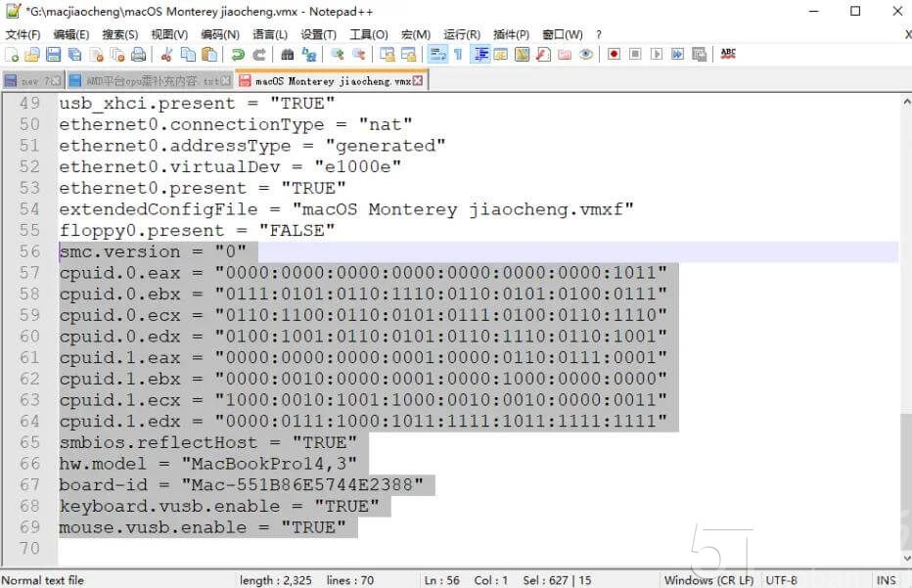Open the 宏(M) menu
This screenshot has width=912, height=588.
tap(415, 33)
